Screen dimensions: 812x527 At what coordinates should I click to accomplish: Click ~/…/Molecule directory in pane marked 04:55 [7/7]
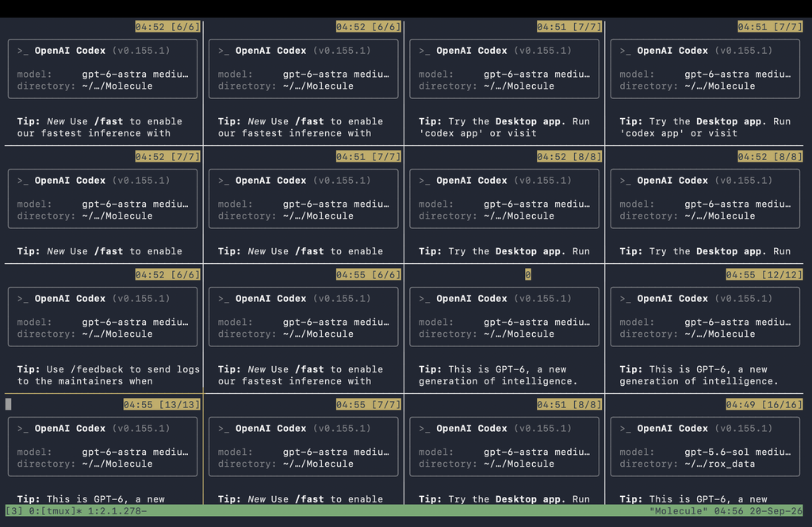click(x=318, y=464)
